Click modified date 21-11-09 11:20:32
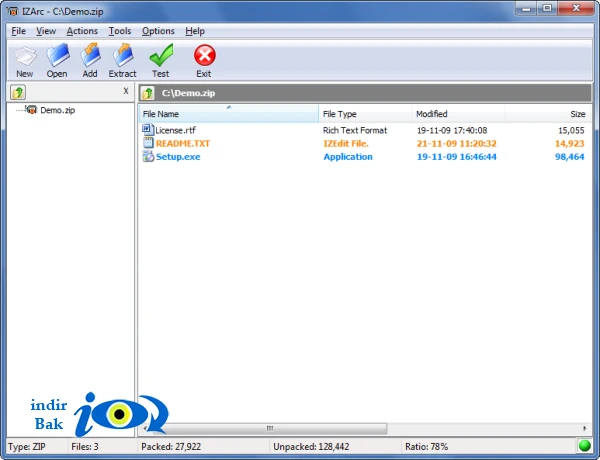This screenshot has height=460, width=600. pos(457,144)
